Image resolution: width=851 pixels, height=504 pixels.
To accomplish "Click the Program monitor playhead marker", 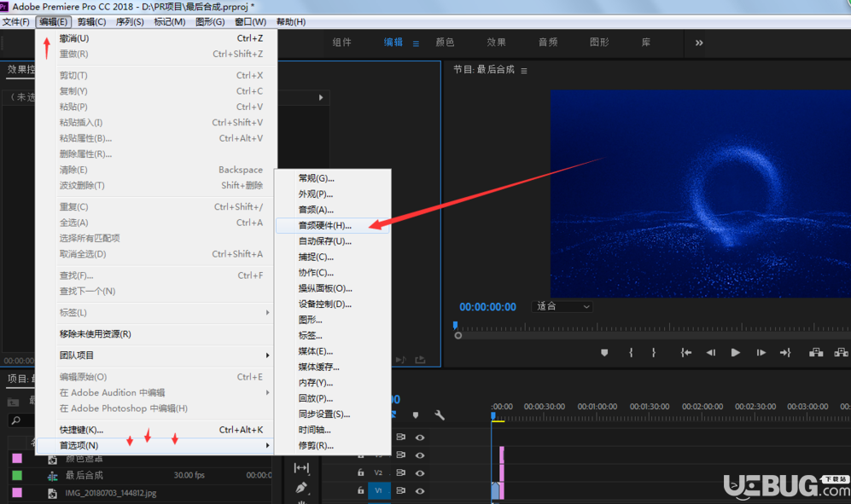I will [x=455, y=326].
